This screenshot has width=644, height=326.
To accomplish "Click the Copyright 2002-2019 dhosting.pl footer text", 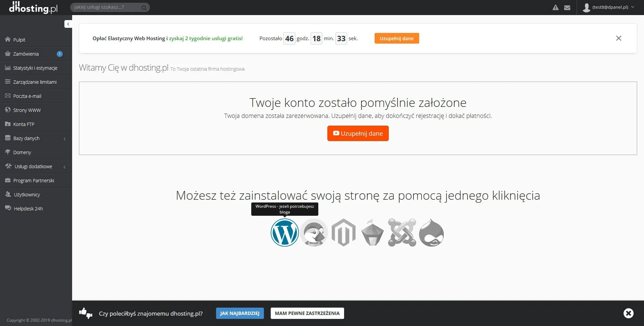I will (x=39, y=320).
